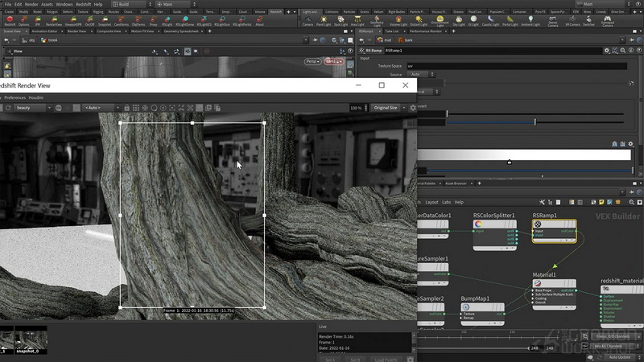The image size is (644, 362).
Task: Select the Snapshot shelf tool
Action: coord(105,21)
